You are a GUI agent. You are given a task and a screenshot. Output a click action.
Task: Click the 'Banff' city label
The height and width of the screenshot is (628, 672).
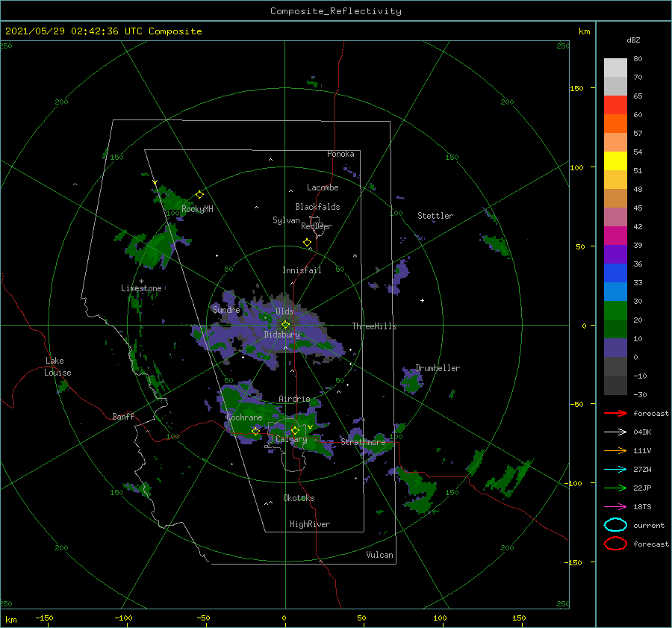click(x=123, y=416)
